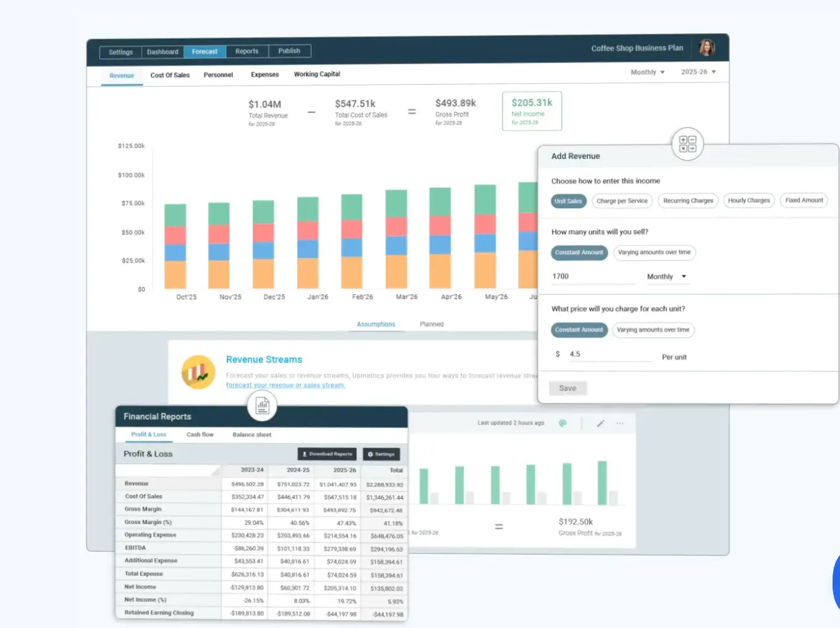Select the Unit Sales income entry method
Screen dimensions: 840x628
click(568, 201)
